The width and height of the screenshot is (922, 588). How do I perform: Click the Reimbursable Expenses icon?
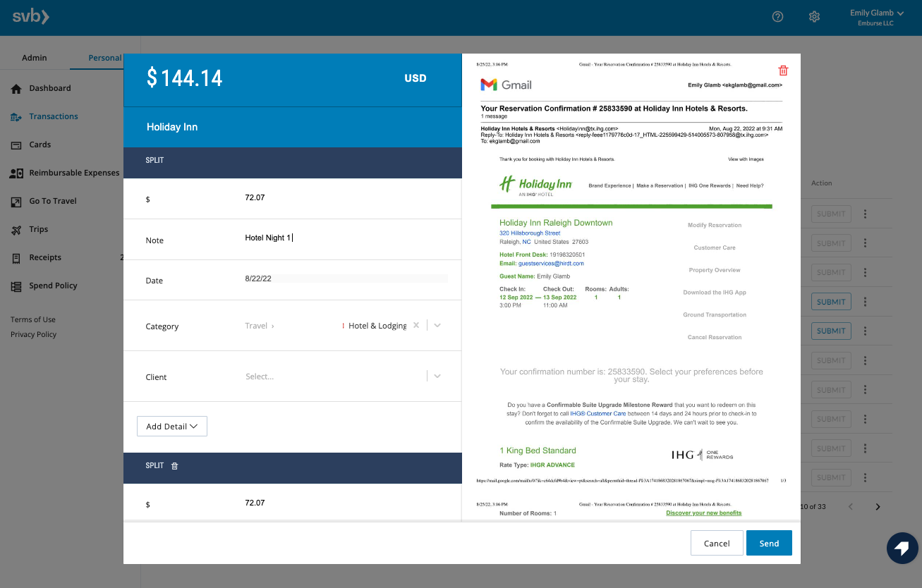[x=16, y=173]
